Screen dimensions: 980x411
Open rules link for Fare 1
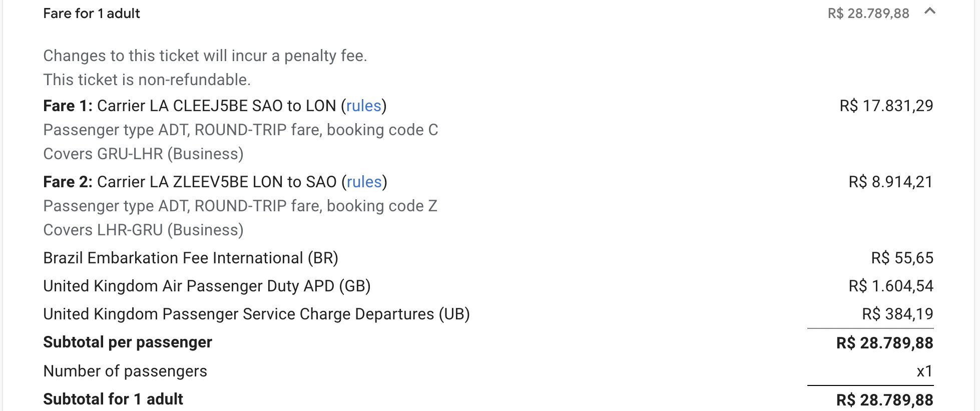pyautogui.click(x=364, y=106)
